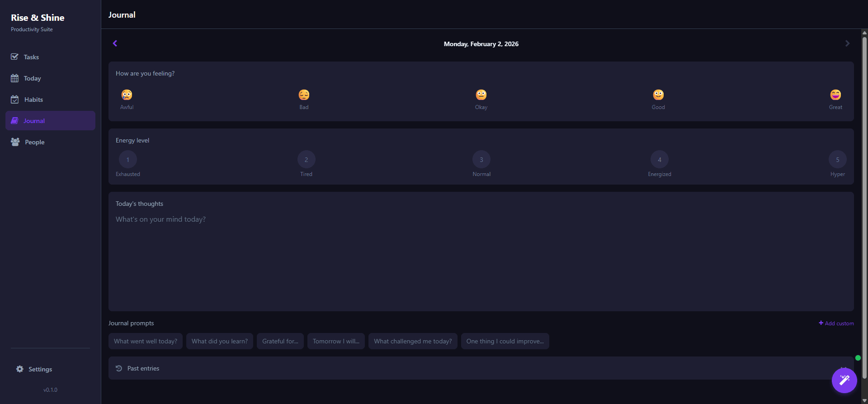This screenshot has width=868, height=404.
Task: Pick the Good mood emoji
Action: (658, 95)
